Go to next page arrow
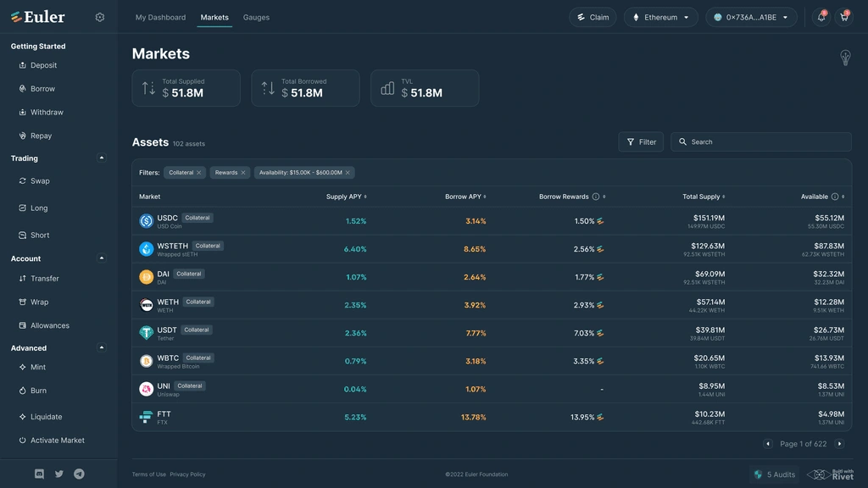The width and height of the screenshot is (868, 488). click(839, 444)
